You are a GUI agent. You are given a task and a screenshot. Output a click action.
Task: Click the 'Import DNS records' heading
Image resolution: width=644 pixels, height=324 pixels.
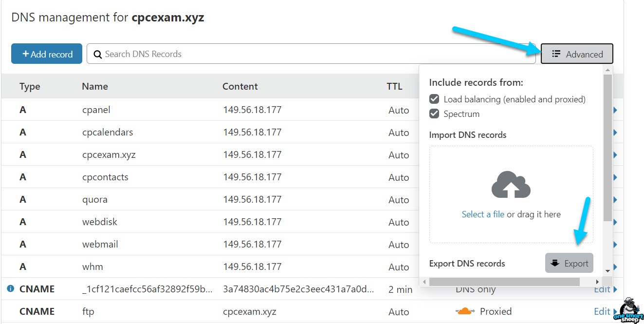coord(468,135)
